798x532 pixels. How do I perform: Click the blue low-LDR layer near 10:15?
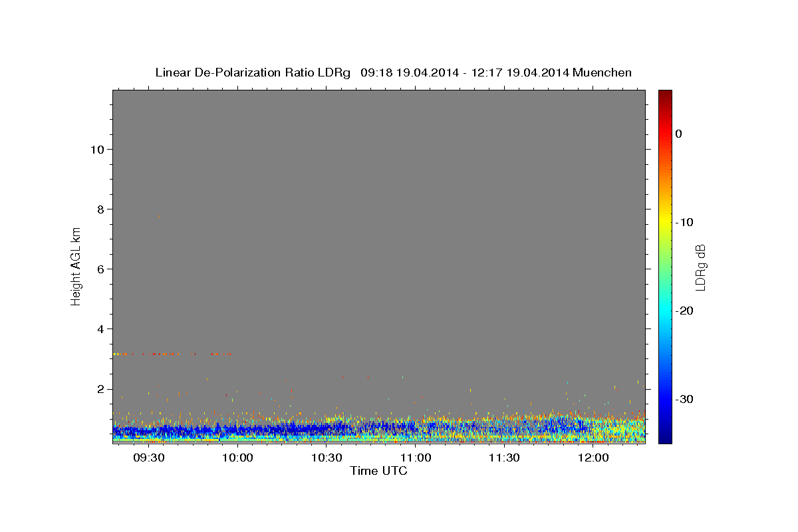pos(282,429)
